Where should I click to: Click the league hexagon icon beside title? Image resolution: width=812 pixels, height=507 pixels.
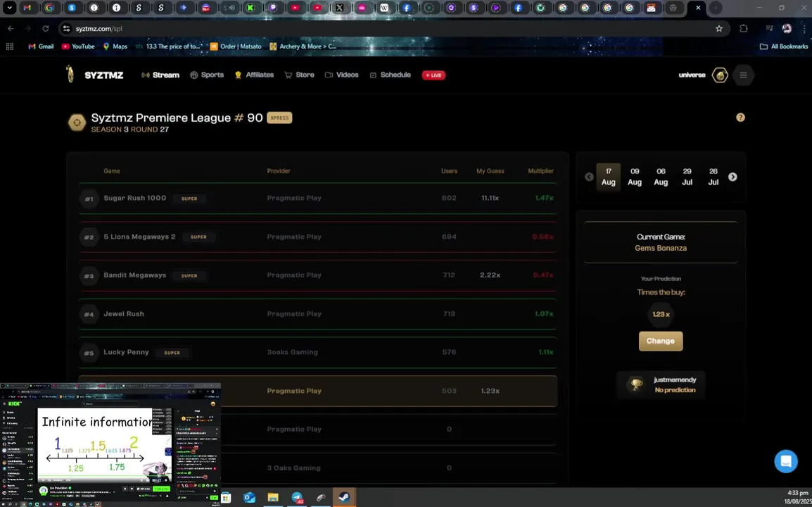pyautogui.click(x=77, y=123)
